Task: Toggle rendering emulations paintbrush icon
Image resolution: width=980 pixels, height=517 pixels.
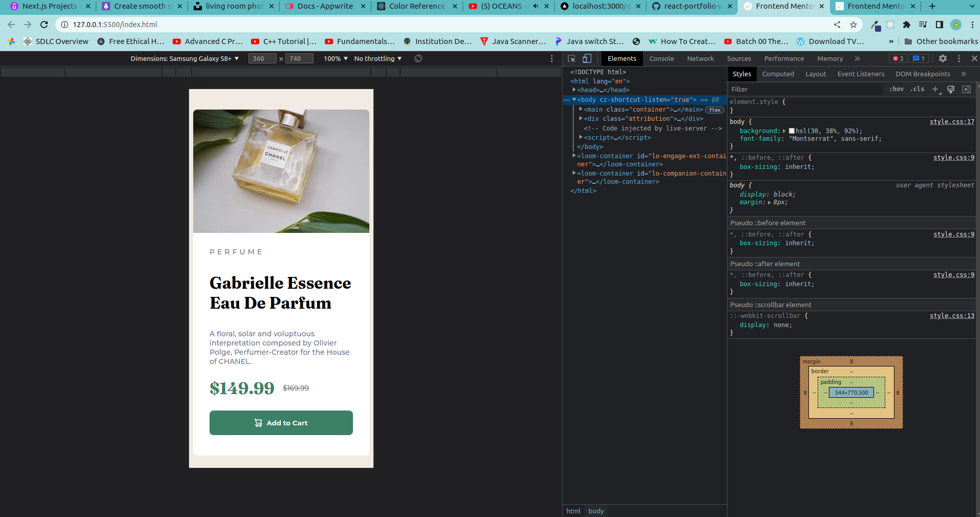Action: pos(951,89)
